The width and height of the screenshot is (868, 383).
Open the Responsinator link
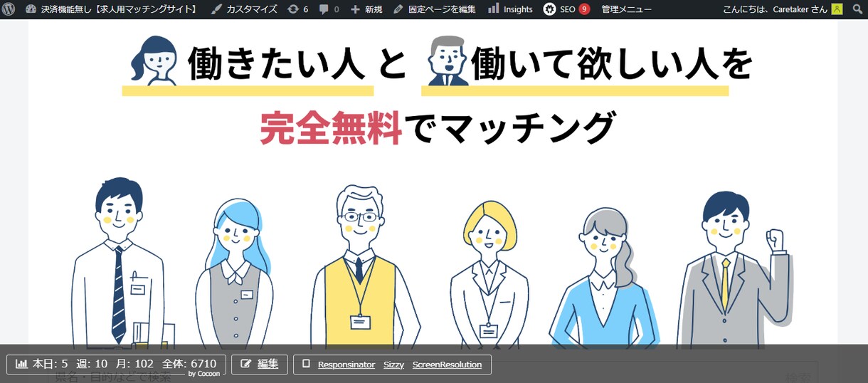point(346,364)
